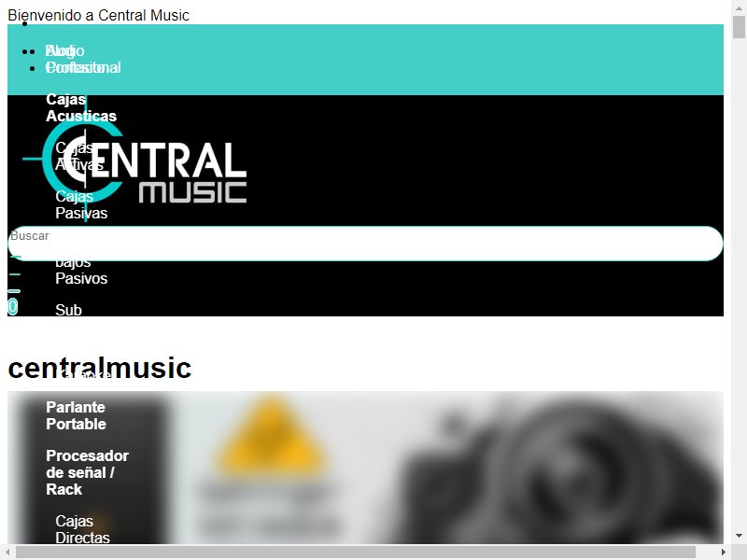Screen dimensions: 747x560
Task: Select the Parlante Portable category
Action: click(76, 415)
